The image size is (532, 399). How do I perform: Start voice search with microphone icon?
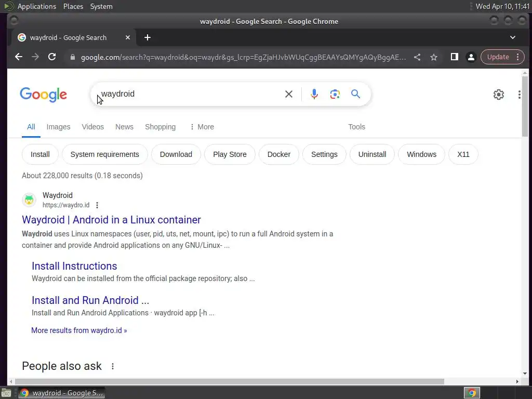coord(314,94)
